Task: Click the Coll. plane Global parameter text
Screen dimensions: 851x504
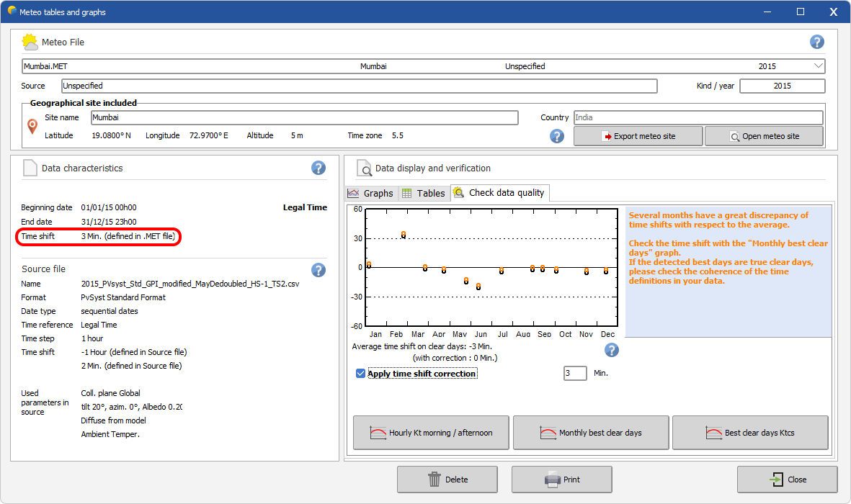Action: [x=111, y=393]
